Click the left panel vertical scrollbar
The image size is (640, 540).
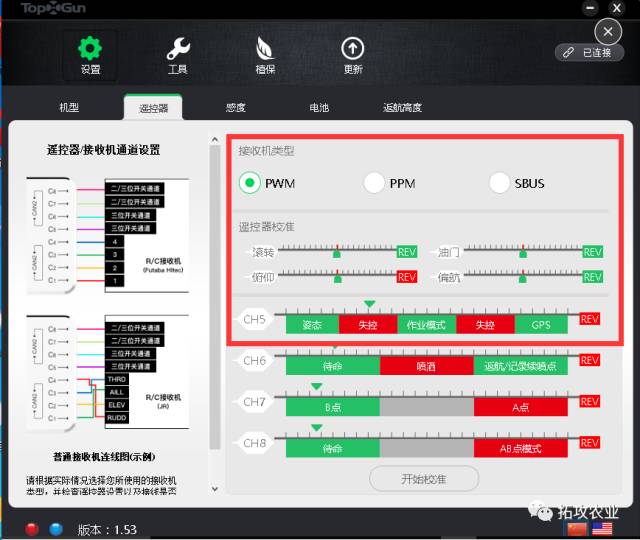pyautogui.click(x=214, y=300)
